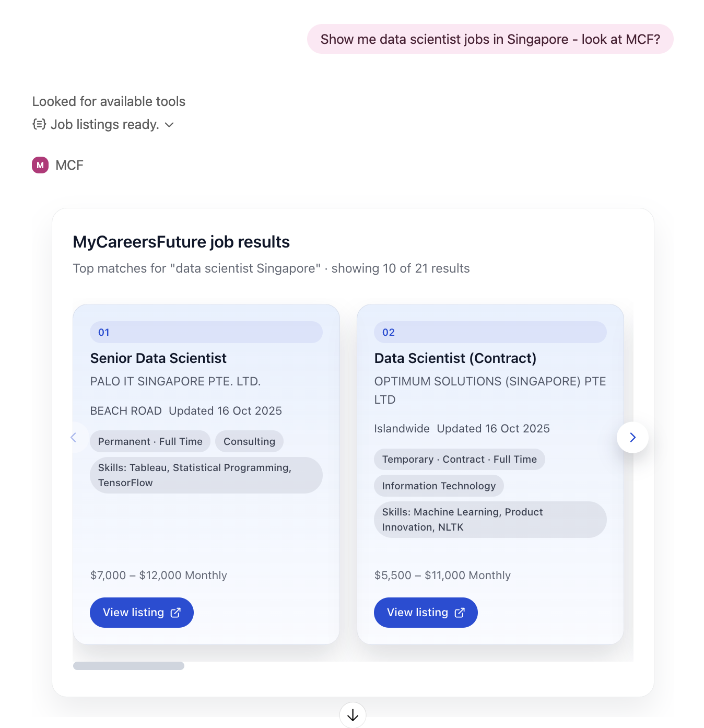Select the 02 badge on second card
The width and height of the screenshot is (704, 728).
388,332
